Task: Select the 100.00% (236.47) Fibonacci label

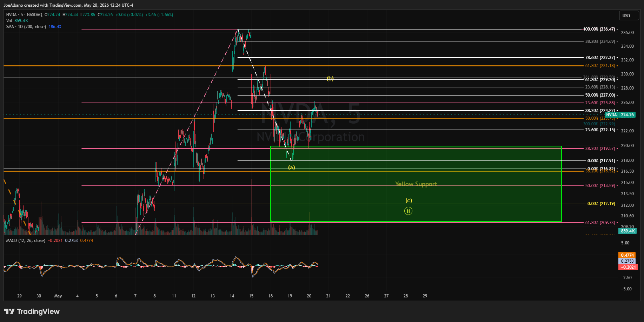Action: (x=599, y=29)
